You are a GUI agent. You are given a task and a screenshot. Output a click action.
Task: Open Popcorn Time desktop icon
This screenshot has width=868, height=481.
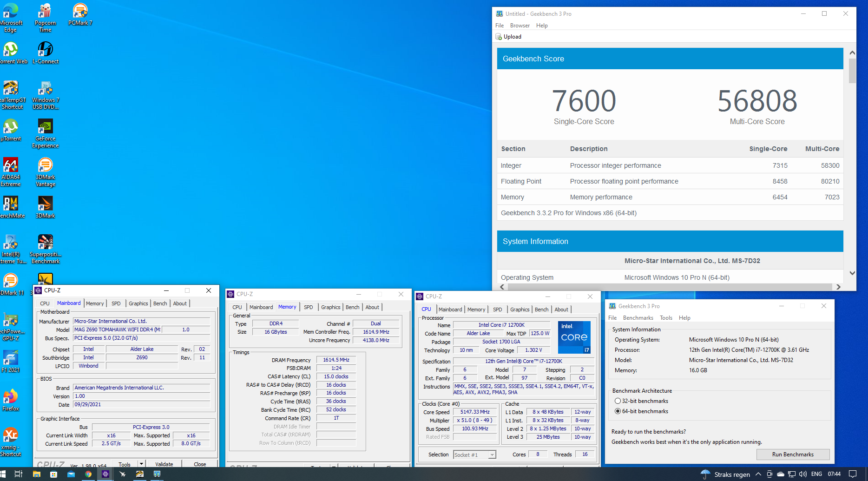click(45, 18)
